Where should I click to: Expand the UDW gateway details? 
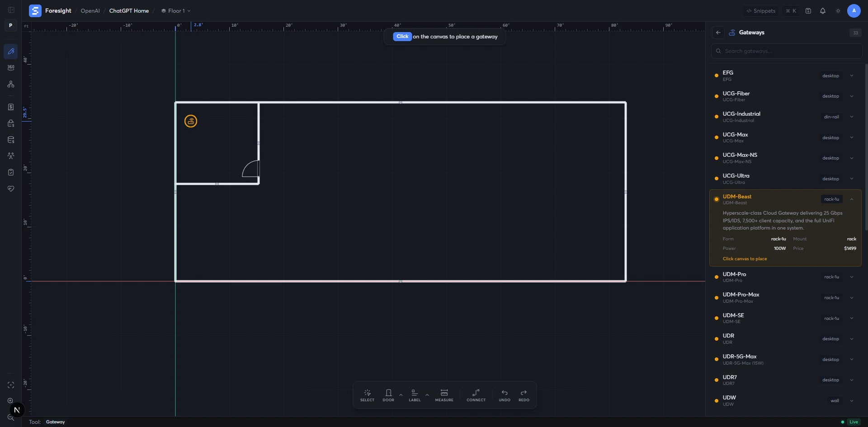tap(852, 401)
